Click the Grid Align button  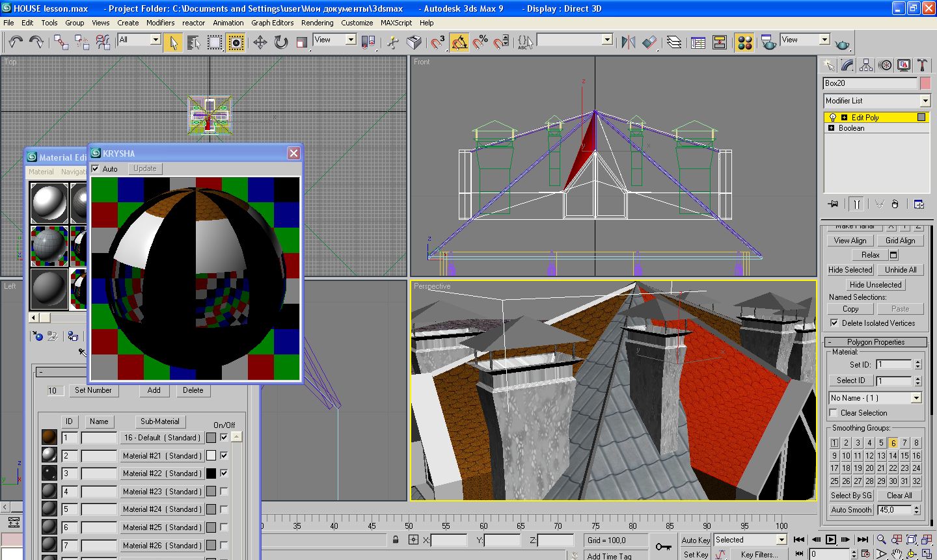pos(900,241)
